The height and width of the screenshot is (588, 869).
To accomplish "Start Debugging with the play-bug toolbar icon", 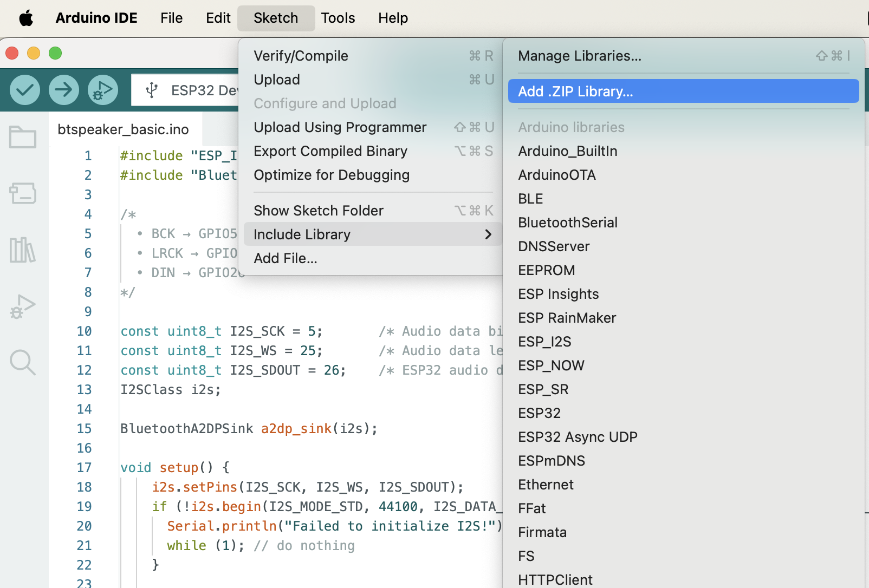I will point(103,90).
